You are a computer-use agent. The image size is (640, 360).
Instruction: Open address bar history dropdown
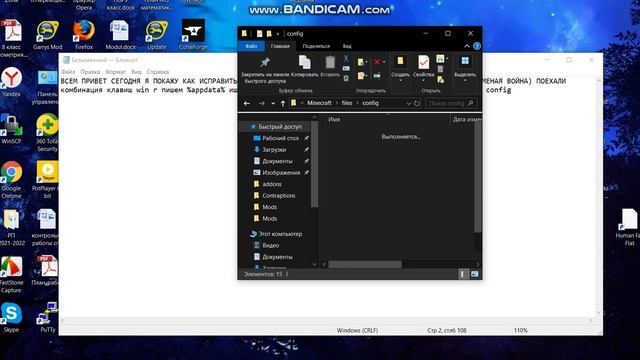(408, 104)
